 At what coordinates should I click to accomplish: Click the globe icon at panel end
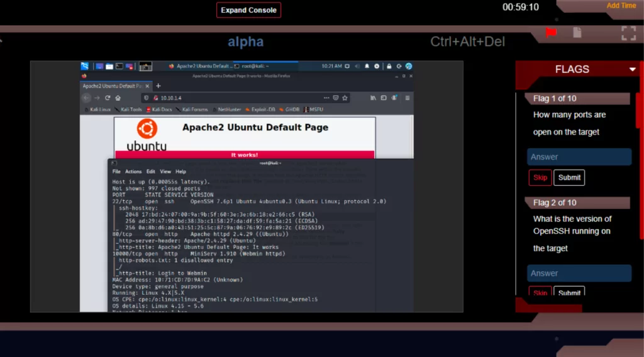[x=409, y=66]
